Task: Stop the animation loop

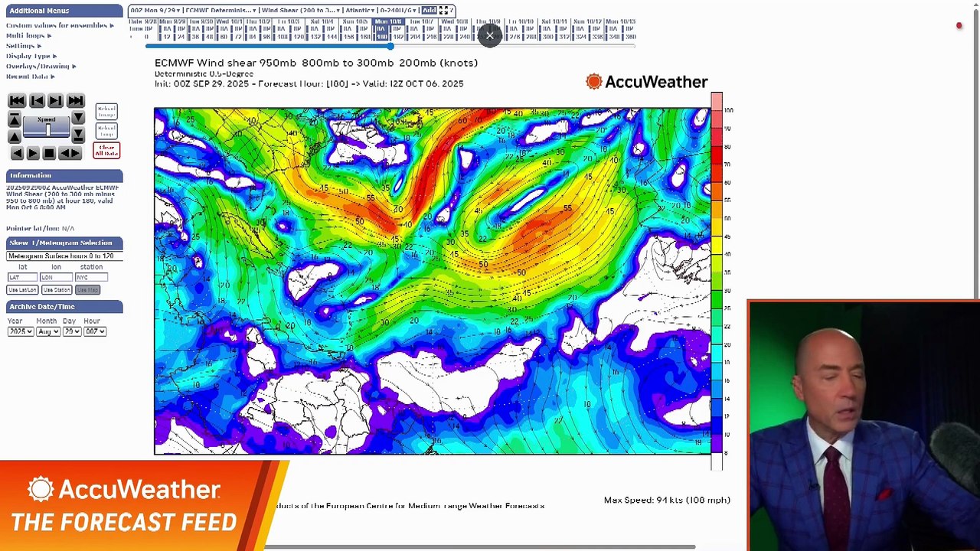Action: click(49, 154)
